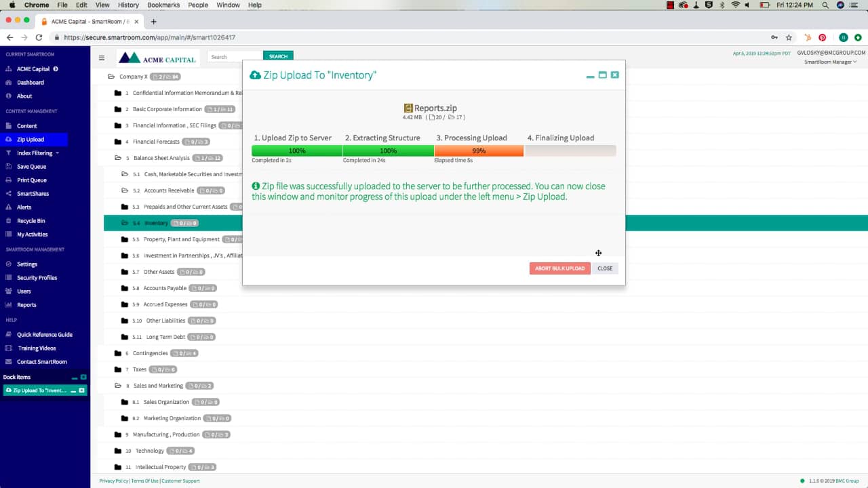868x488 pixels.
Task: Minimize the Dock Items panel
Action: click(x=75, y=378)
